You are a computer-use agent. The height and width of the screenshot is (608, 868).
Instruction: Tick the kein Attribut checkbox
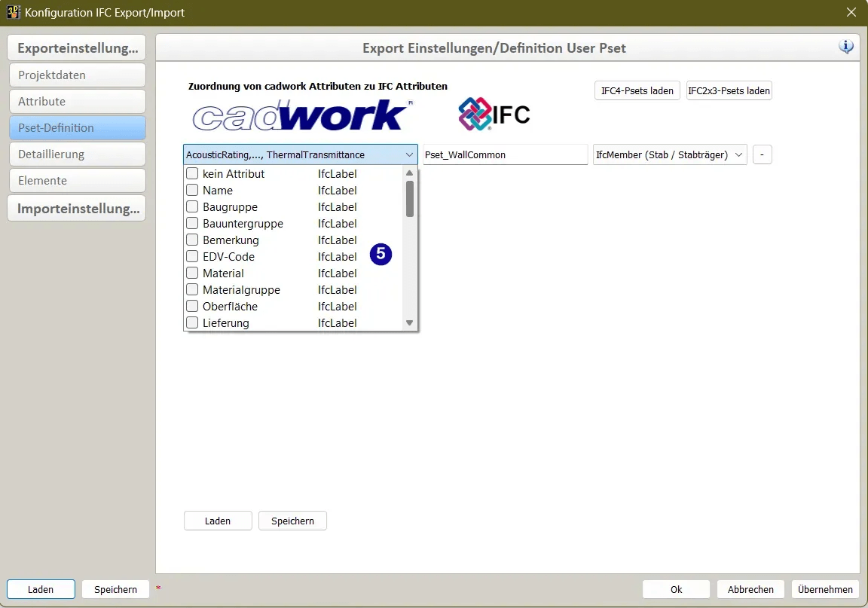192,174
